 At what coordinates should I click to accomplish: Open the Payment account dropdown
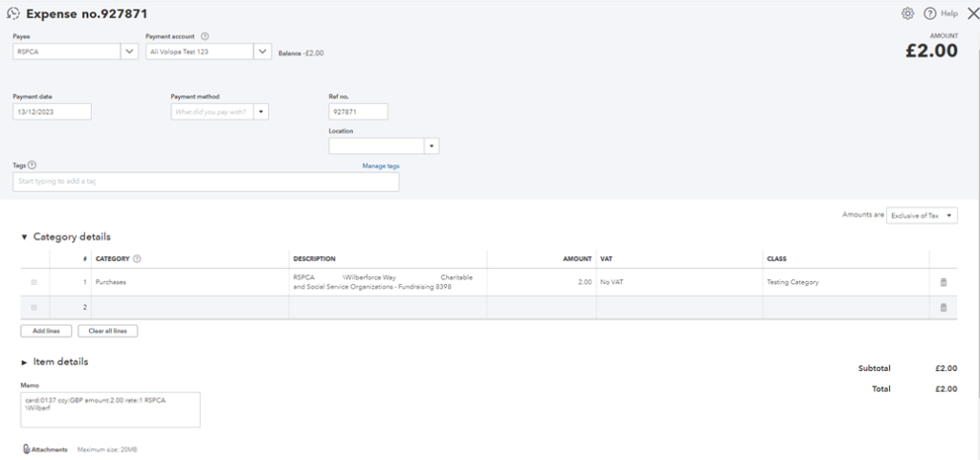tap(262, 52)
